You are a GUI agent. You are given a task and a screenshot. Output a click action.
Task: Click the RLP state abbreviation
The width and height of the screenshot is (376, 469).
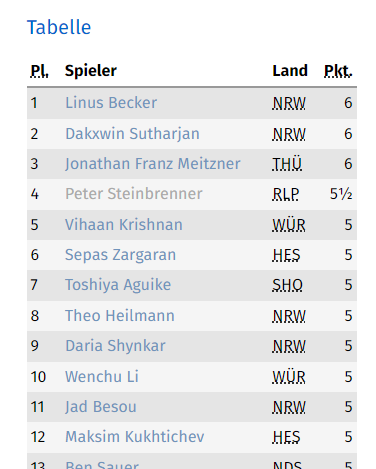286,194
